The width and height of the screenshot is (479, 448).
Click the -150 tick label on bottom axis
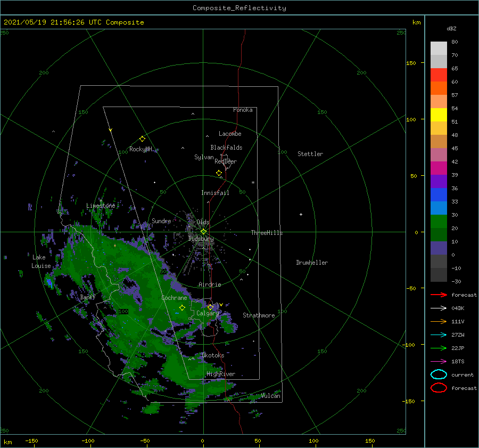31,441
